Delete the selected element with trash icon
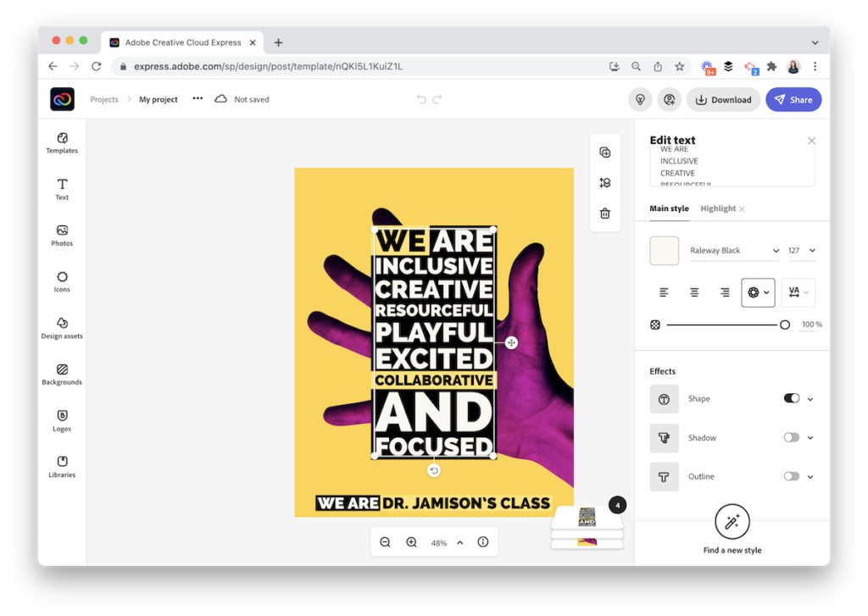The height and width of the screenshot is (616, 868). pos(604,213)
